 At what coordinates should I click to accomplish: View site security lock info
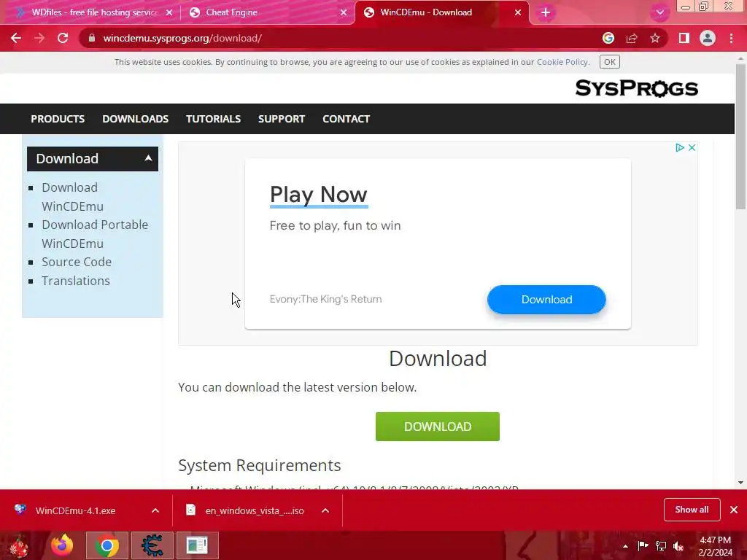click(92, 38)
